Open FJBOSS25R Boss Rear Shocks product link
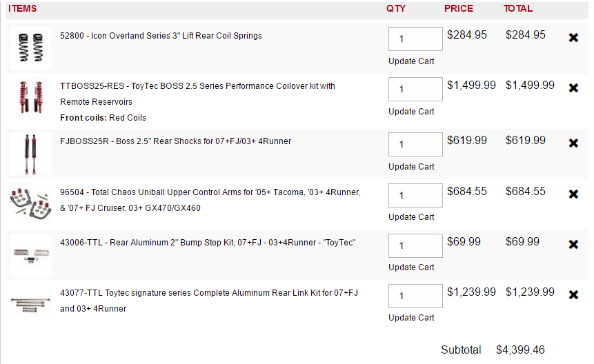 175,141
